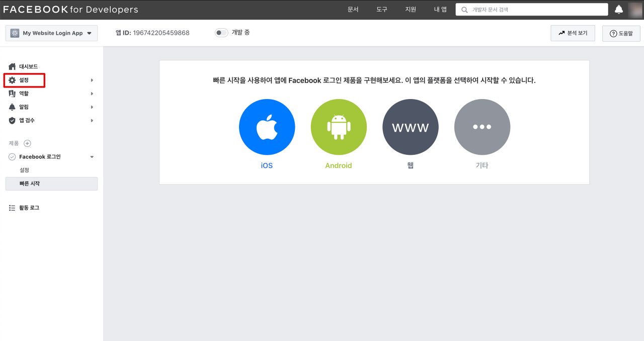Image resolution: width=644 pixels, height=341 pixels.
Task: Click the iOS text label
Action: tap(267, 165)
